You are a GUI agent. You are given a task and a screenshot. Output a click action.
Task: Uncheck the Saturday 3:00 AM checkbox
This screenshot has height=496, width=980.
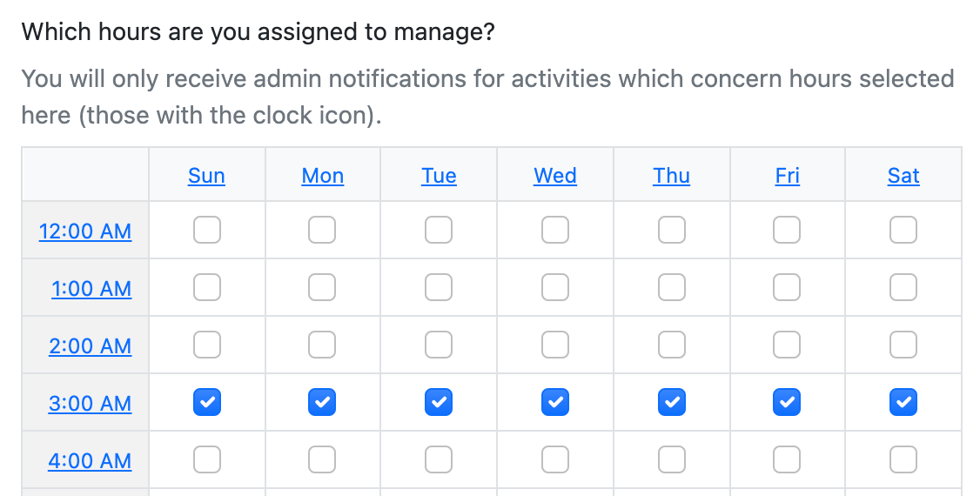click(x=903, y=402)
